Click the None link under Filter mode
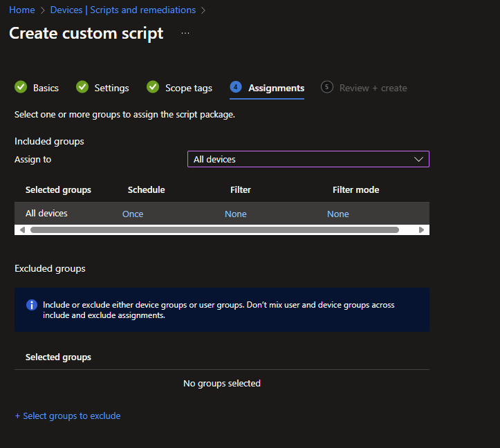500x448 pixels. coord(337,214)
